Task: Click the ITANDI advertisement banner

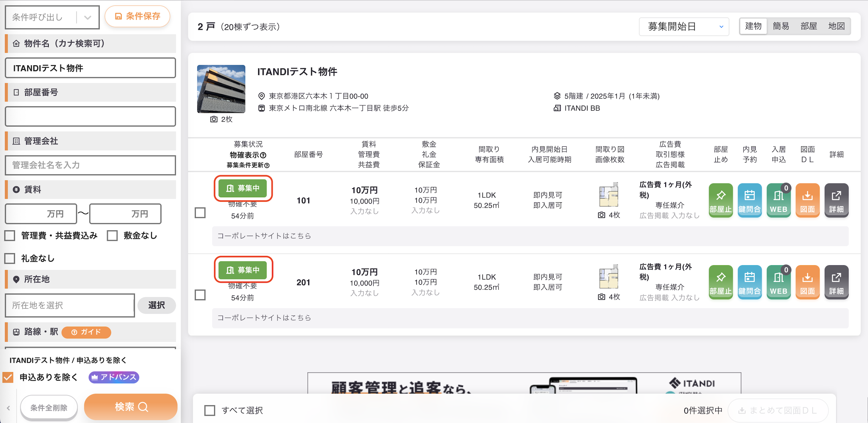Action: coord(524,383)
